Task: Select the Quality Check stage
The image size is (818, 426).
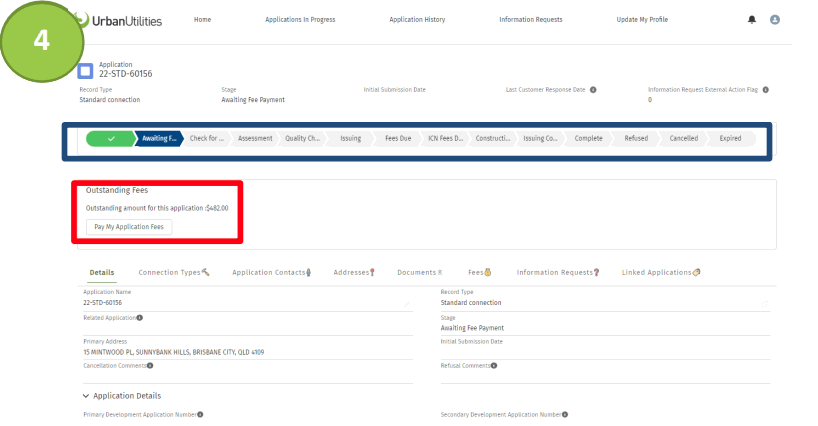Action: click(x=303, y=138)
